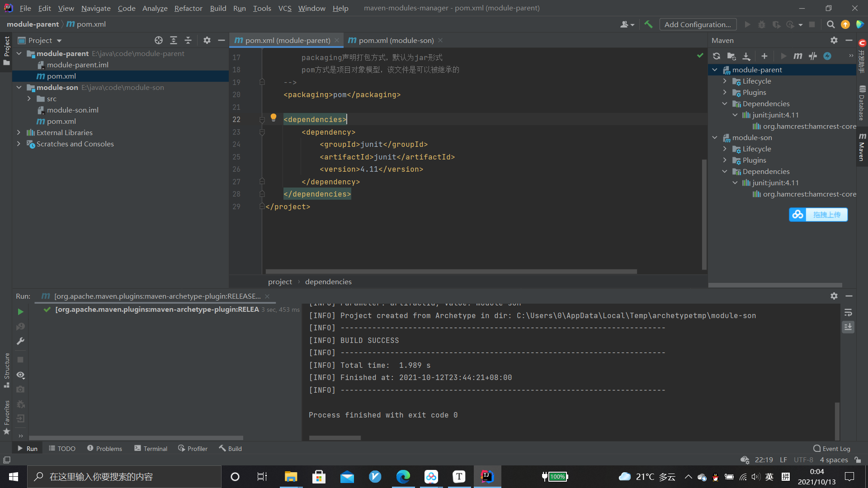868x488 pixels.
Task: Open the Refactor menu
Action: tap(188, 8)
